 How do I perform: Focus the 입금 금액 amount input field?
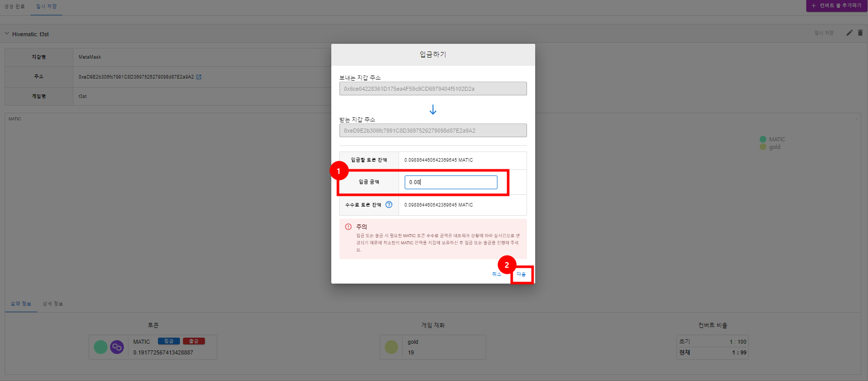451,182
